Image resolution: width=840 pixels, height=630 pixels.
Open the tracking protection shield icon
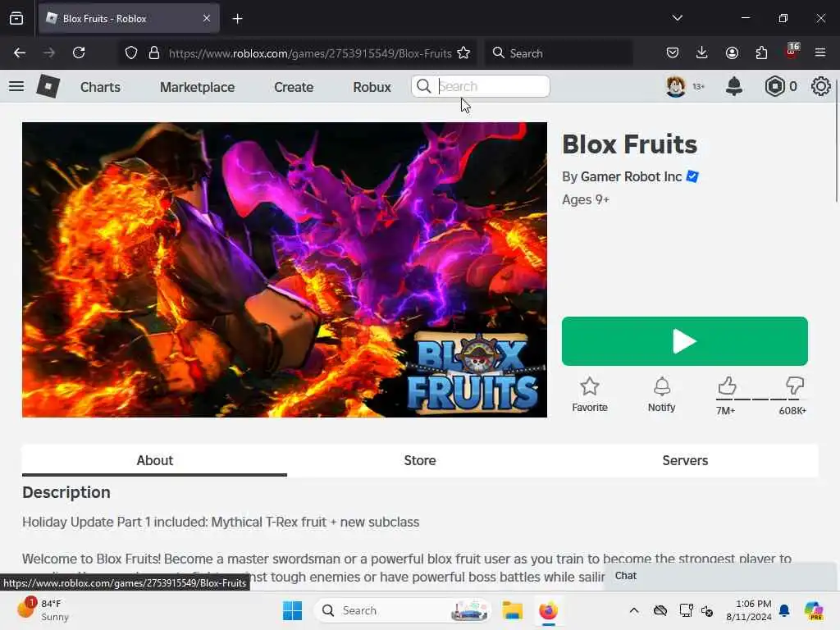pos(131,53)
